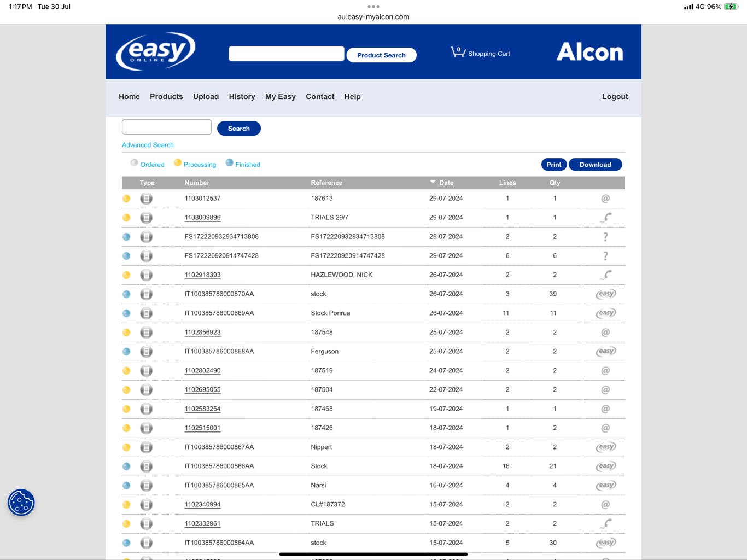Go to the Home menu
This screenshot has height=560, width=747.
coord(129,97)
